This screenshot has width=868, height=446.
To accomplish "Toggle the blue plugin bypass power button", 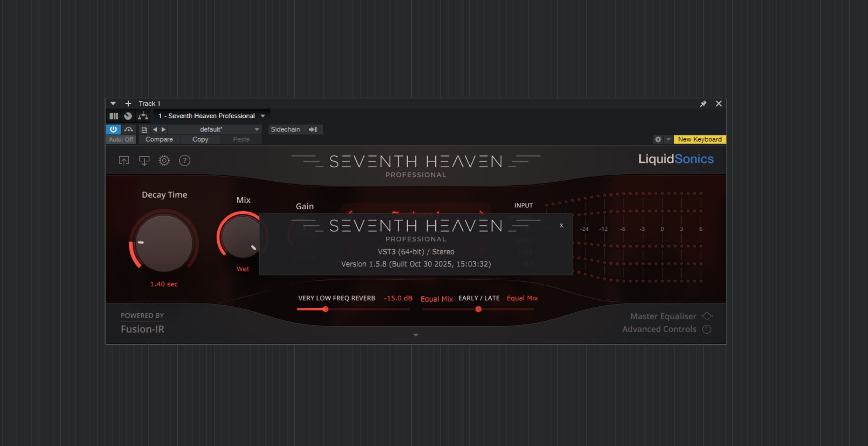I will click(113, 129).
